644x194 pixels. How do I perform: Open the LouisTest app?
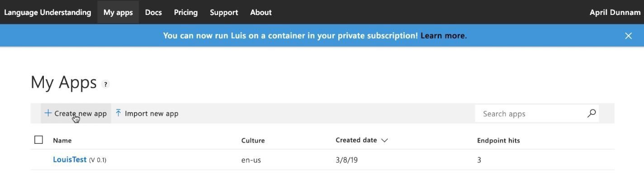click(70, 160)
